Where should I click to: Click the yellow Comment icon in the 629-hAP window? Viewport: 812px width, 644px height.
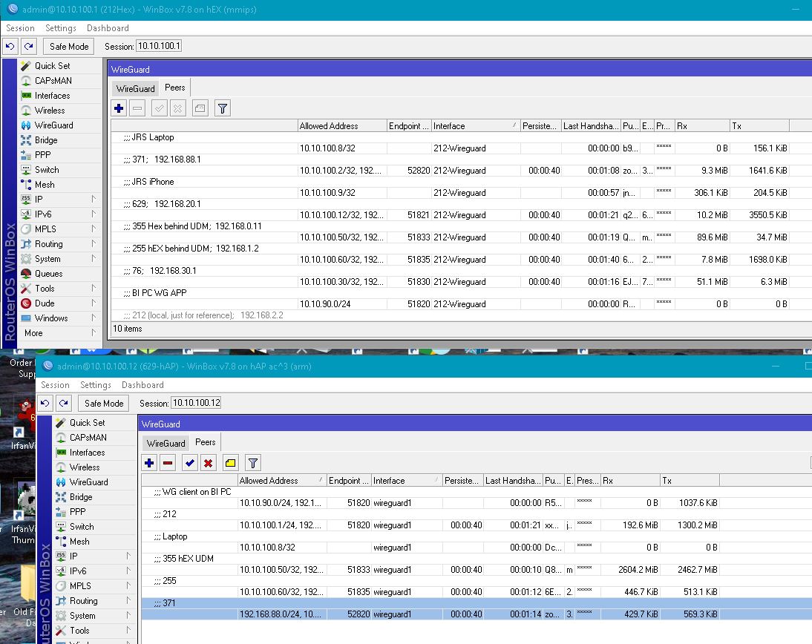coord(230,463)
